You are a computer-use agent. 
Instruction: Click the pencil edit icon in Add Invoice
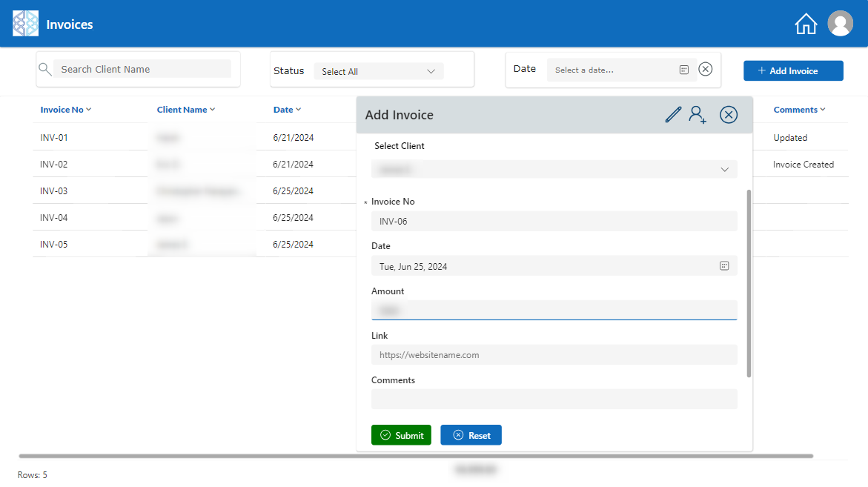(x=672, y=115)
